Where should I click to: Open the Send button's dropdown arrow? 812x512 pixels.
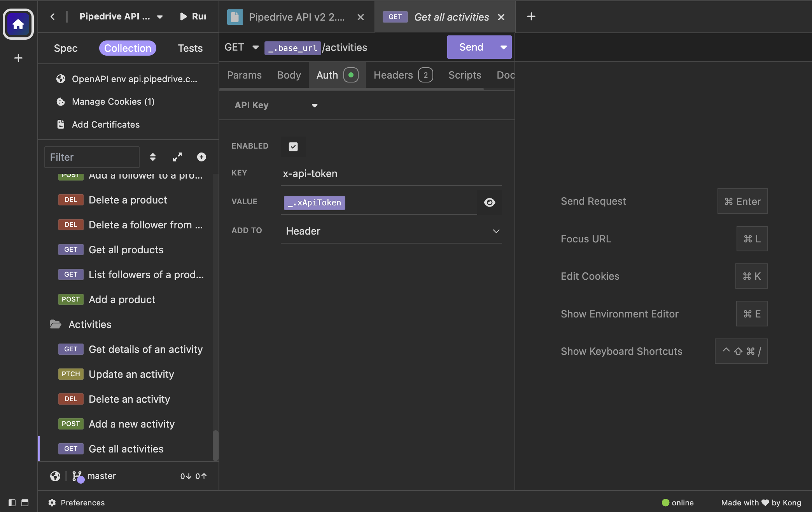tap(503, 47)
